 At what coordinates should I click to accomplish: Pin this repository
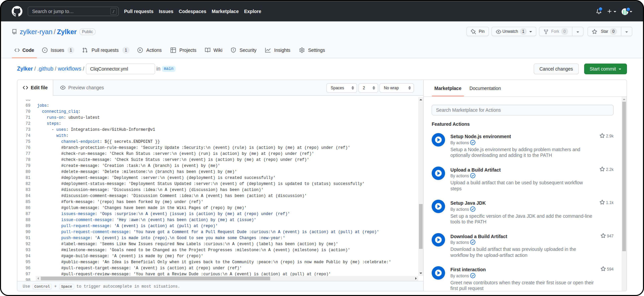click(477, 31)
